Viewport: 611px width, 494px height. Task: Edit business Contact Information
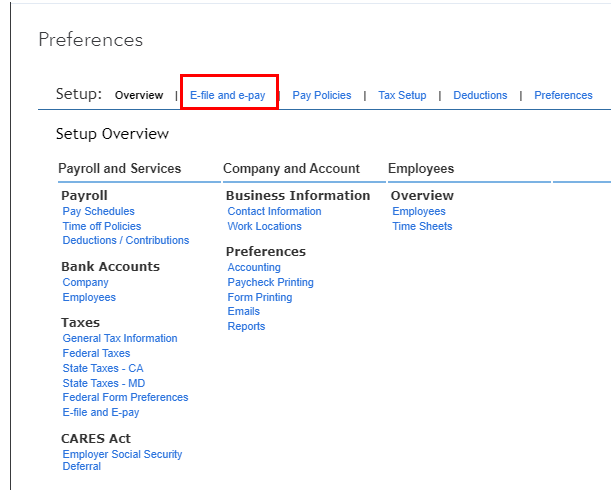(274, 212)
